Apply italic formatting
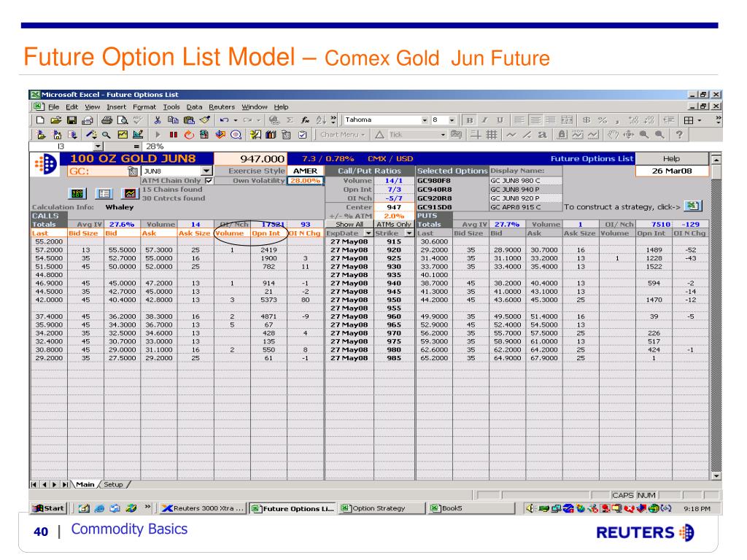The image size is (747, 560). coord(484,120)
